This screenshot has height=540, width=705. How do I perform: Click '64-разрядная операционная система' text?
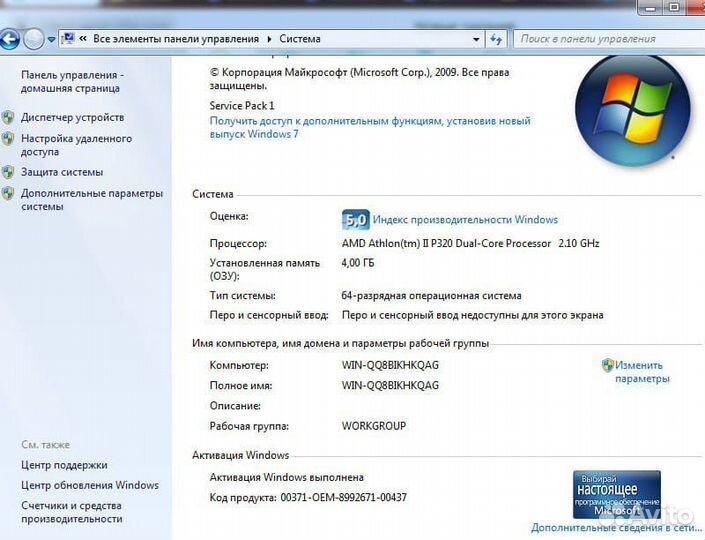pos(431,295)
